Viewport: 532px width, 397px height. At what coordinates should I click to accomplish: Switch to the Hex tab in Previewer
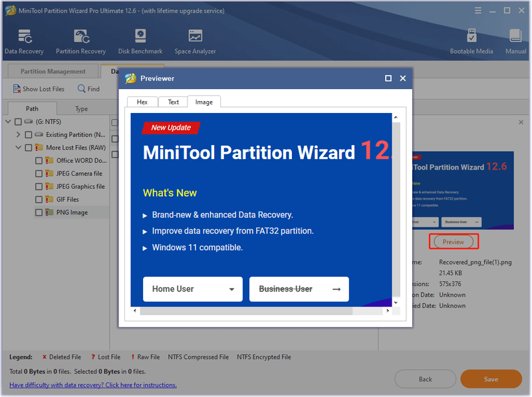pyautogui.click(x=142, y=102)
